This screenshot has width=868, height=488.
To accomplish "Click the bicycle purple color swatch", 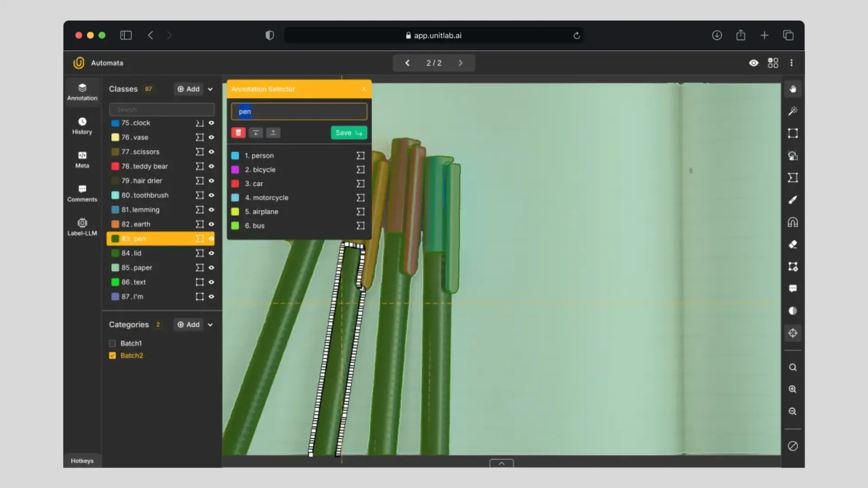I will [x=235, y=169].
